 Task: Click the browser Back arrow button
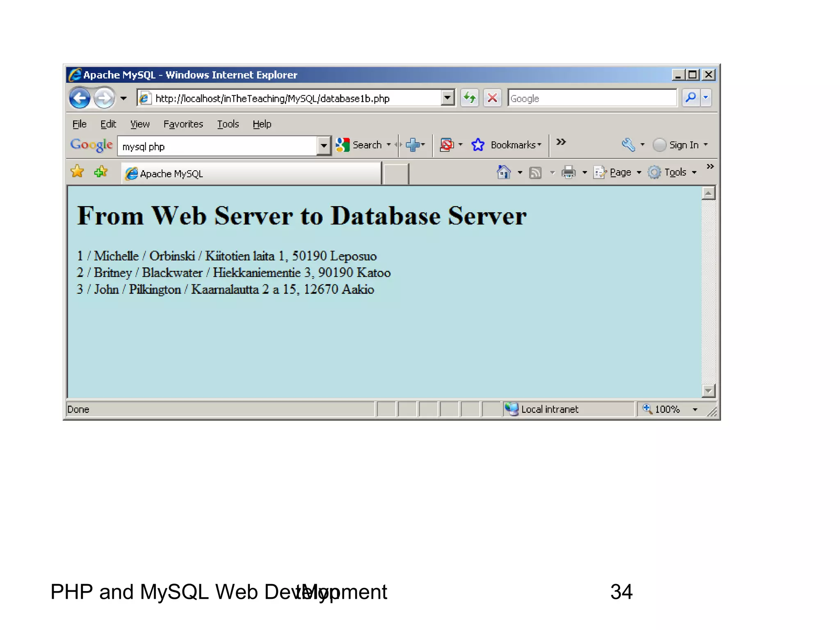[x=80, y=98]
